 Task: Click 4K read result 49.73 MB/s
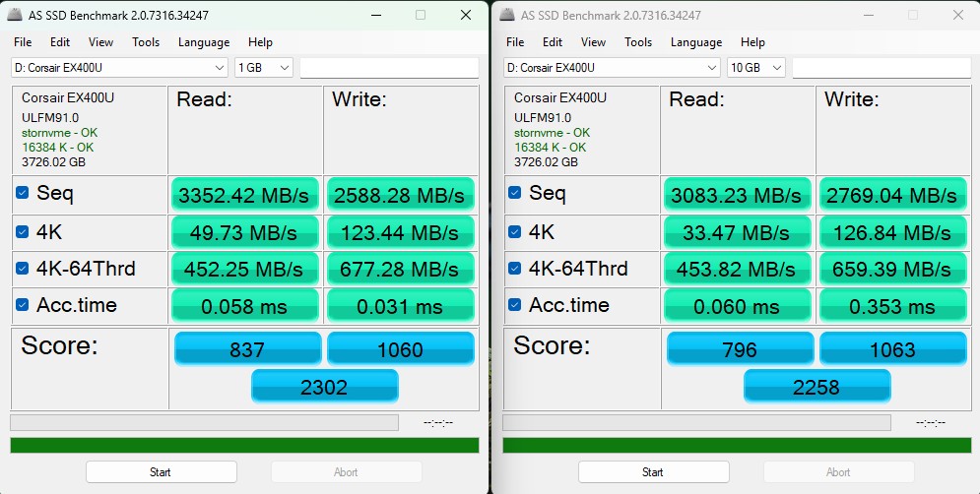point(245,232)
